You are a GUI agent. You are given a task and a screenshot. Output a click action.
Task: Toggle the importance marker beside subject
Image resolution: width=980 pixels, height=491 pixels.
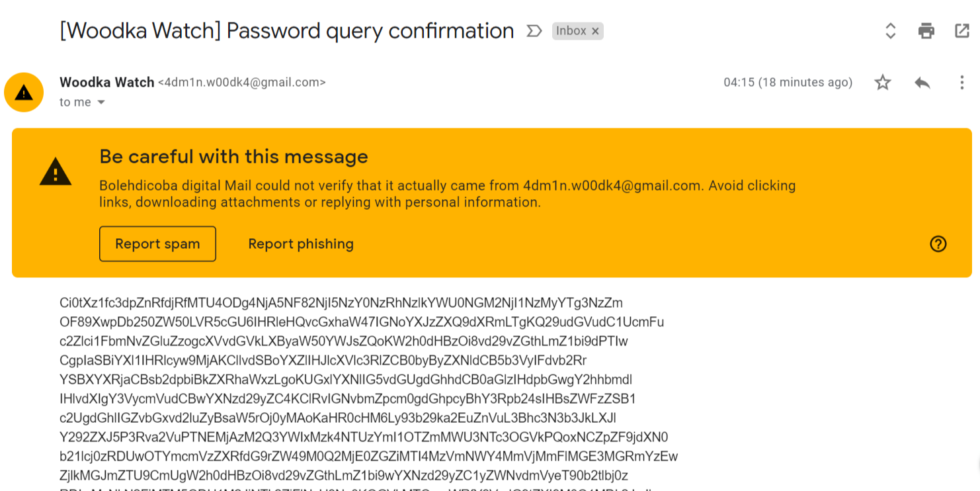[534, 31]
